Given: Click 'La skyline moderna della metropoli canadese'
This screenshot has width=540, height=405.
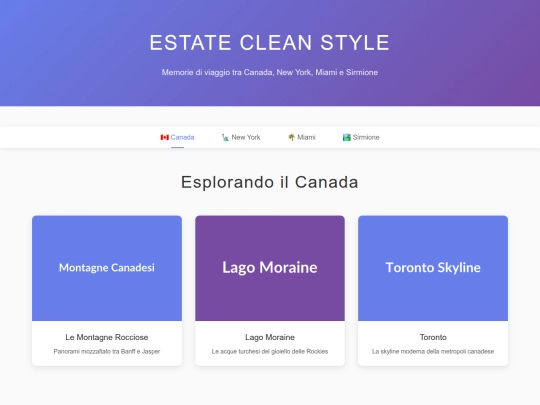Looking at the screenshot, I should 433,351.
